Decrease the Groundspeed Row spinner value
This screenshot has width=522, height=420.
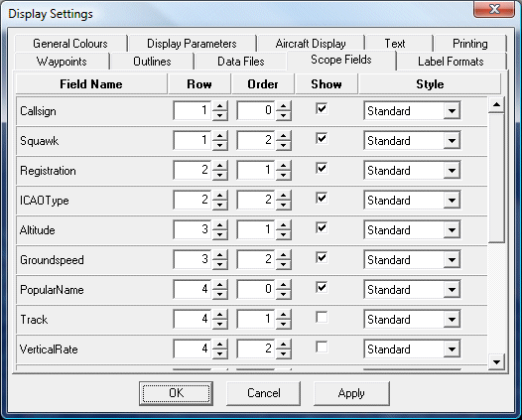[219, 265]
